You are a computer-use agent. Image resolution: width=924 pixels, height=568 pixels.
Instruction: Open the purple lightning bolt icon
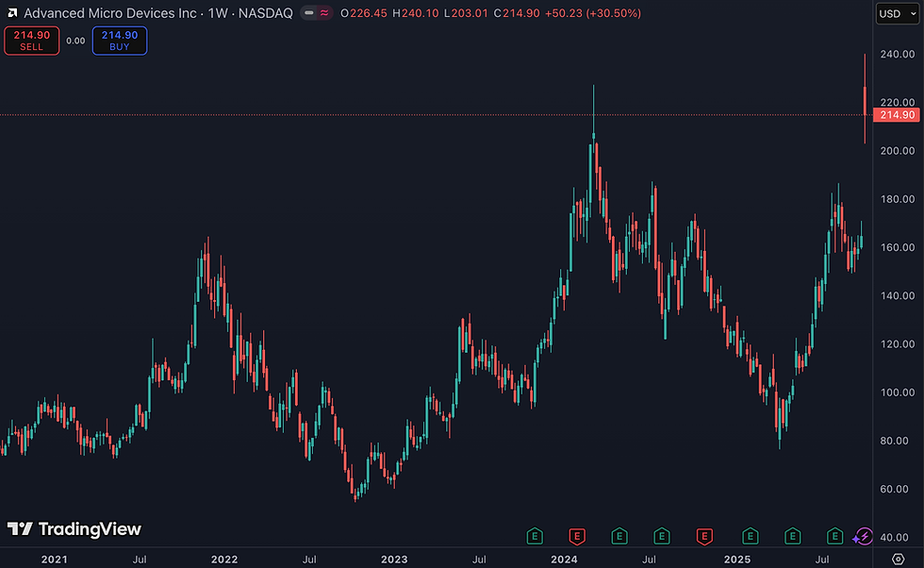tap(864, 536)
